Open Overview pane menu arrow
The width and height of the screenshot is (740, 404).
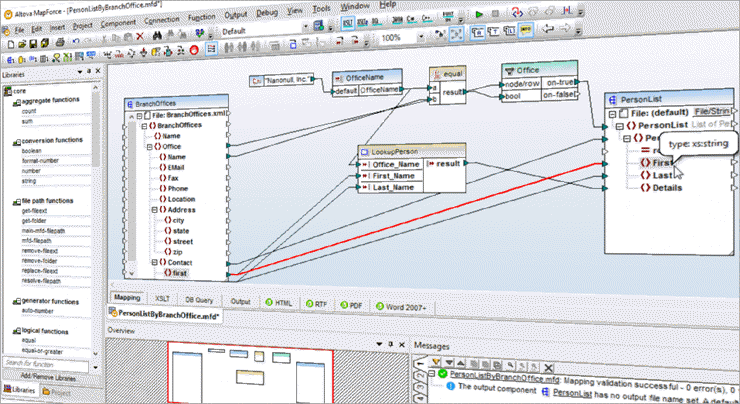click(x=379, y=344)
